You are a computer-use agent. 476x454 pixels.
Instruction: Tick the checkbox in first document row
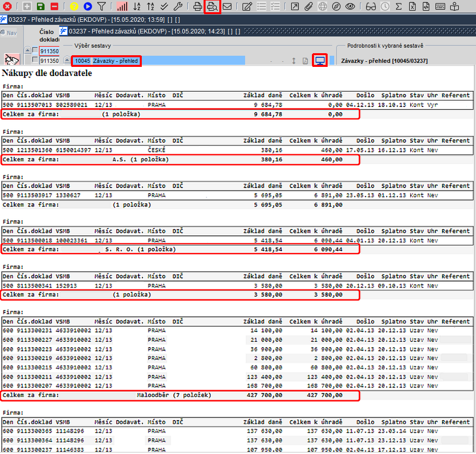coord(35,50)
